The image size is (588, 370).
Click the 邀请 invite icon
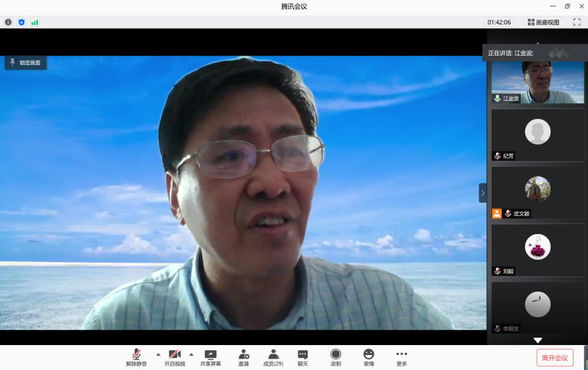click(243, 358)
